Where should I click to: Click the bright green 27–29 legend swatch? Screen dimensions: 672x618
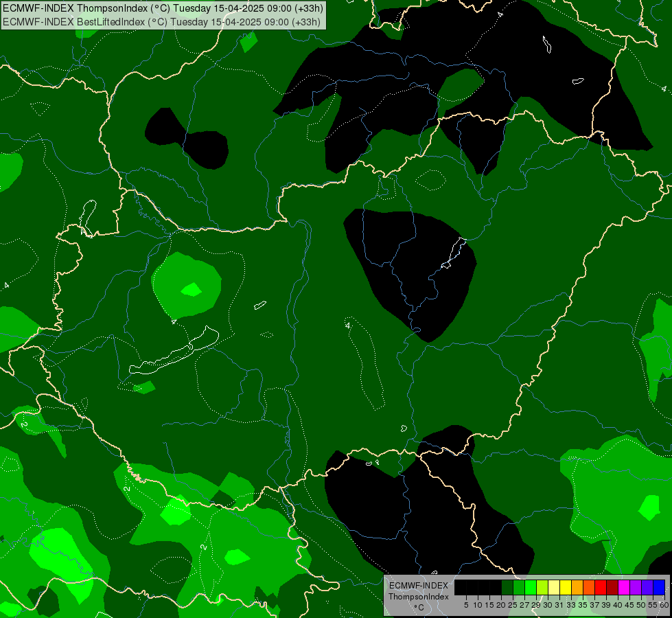(531, 587)
